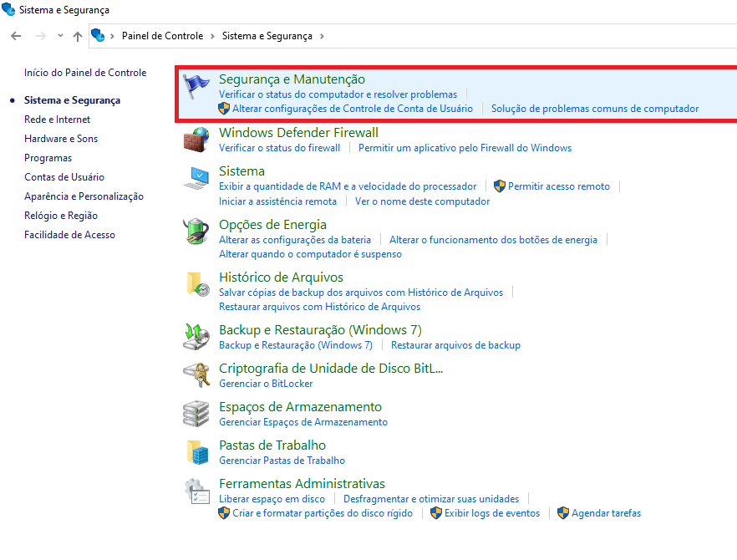Click Alterar quando o computador é suspenso
This screenshot has height=560, width=737.
(310, 254)
